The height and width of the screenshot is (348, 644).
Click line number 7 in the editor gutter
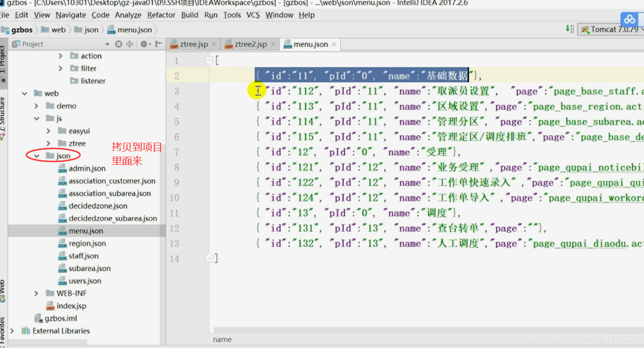coord(177,152)
